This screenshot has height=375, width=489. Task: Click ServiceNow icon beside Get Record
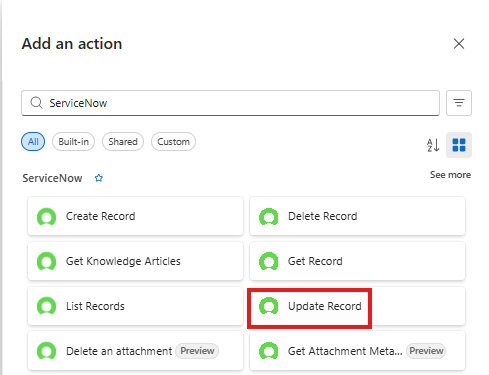coord(268,261)
